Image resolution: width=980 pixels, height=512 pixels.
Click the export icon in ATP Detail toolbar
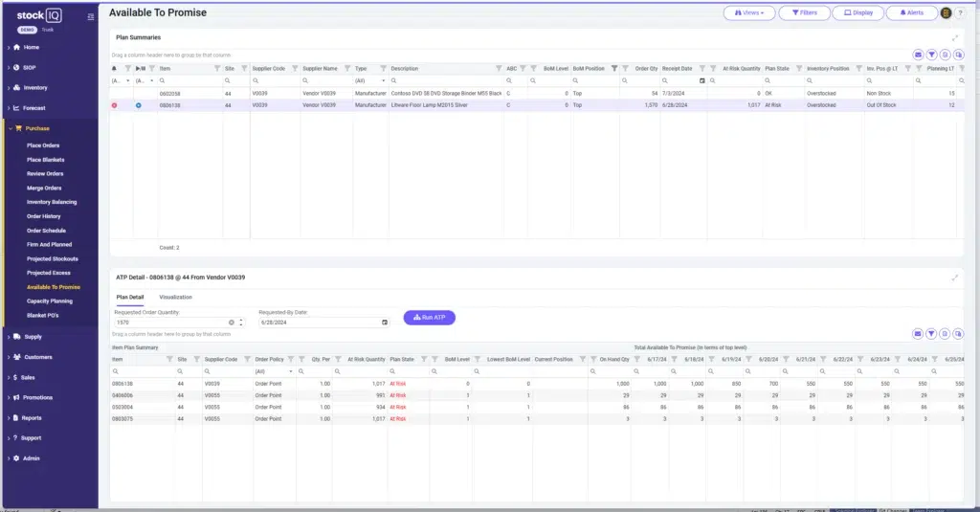pyautogui.click(x=945, y=334)
